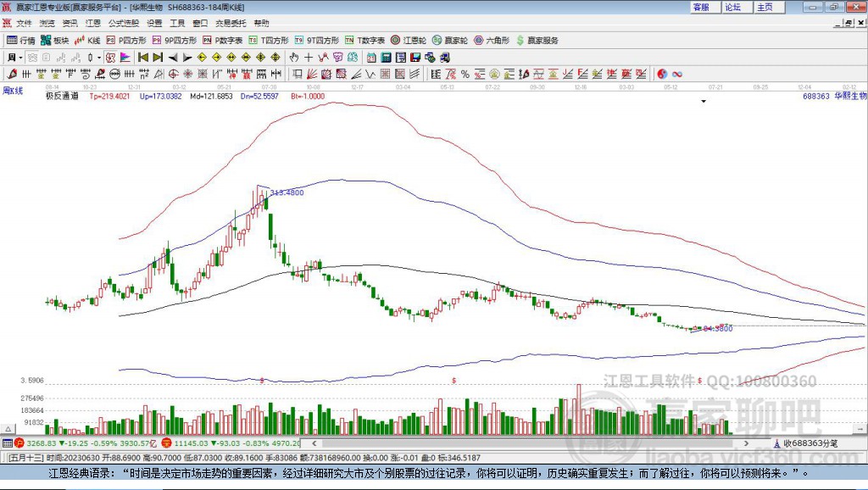The height and width of the screenshot is (490, 868).
Task: Click the Tp=219.4021 indicator value
Action: pyautogui.click(x=109, y=97)
